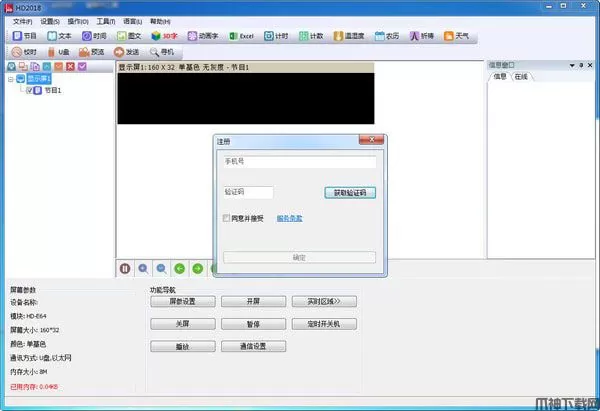
Task: Close the 信息窗口 panel
Action: pos(590,65)
